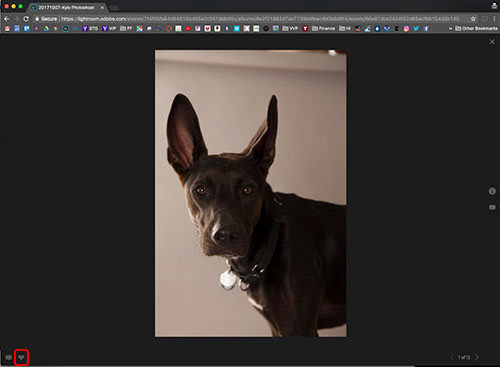Open the Instagram bookmark
Image resolution: width=500 pixels, height=367 pixels.
click(406, 29)
